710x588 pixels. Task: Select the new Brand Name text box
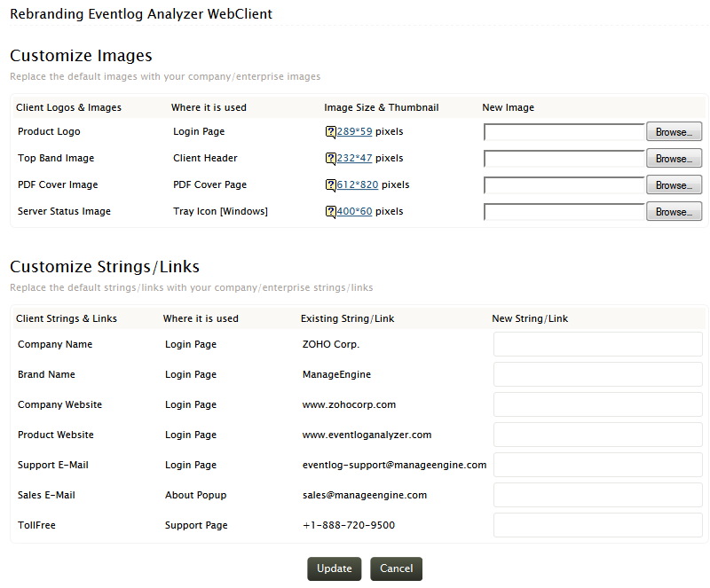(x=597, y=374)
